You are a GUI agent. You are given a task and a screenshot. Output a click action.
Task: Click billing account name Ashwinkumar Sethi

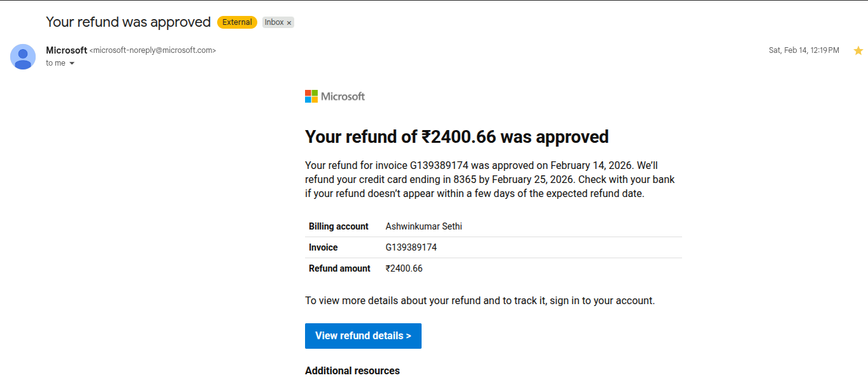(424, 226)
